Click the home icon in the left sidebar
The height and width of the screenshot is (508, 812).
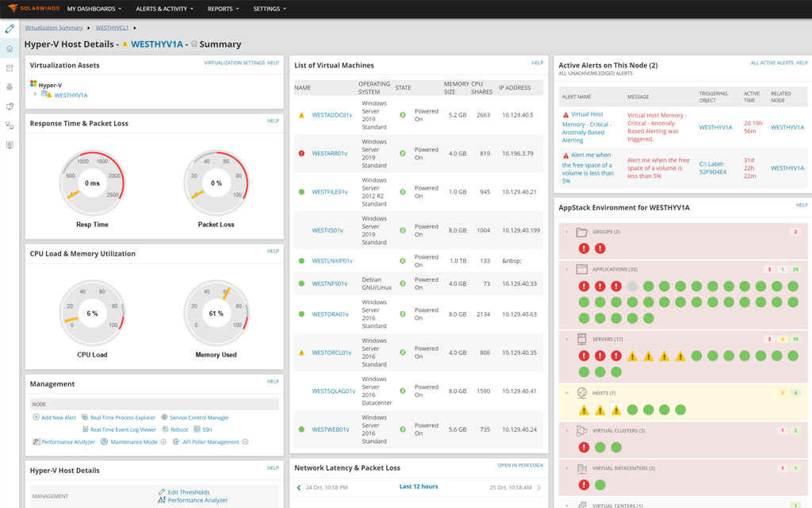click(x=10, y=48)
